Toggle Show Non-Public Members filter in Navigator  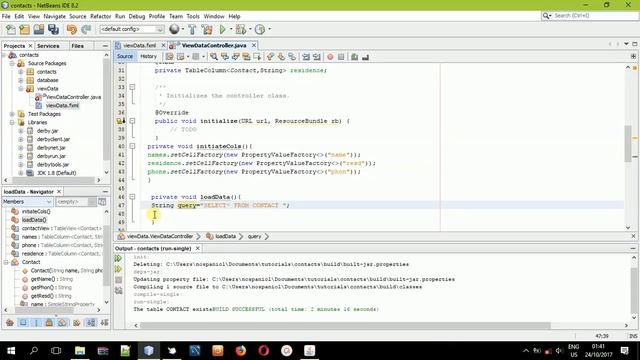[49, 322]
